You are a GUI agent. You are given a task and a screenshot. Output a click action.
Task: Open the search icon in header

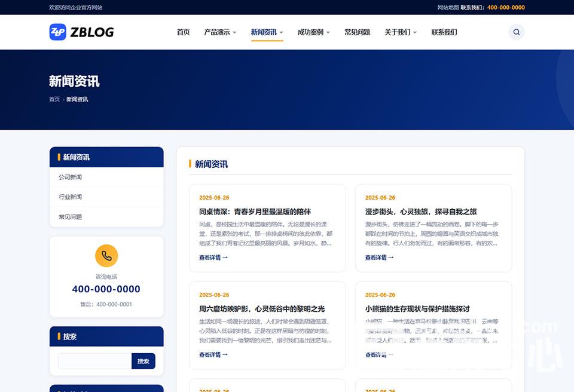(516, 32)
